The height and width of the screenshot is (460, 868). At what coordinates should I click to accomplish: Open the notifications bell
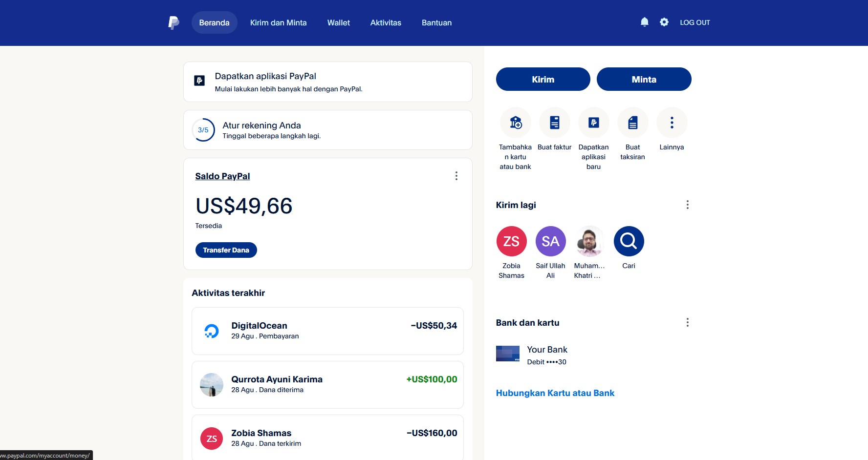(x=644, y=22)
